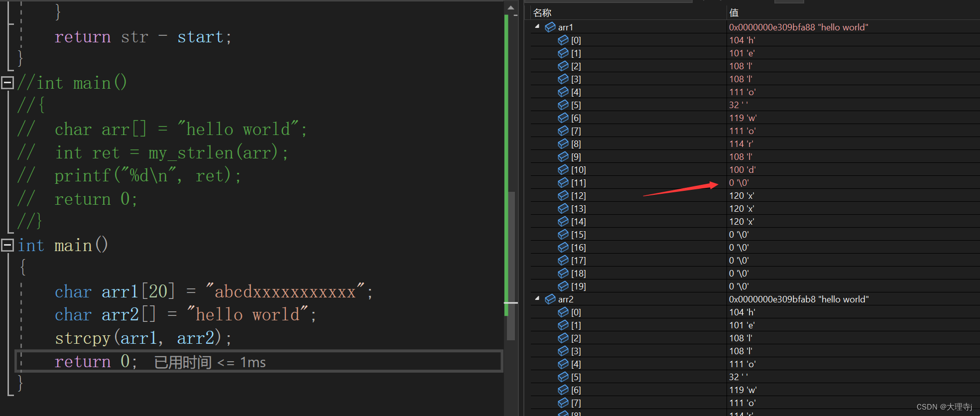Click the arr2 variable cube icon

coord(550,299)
